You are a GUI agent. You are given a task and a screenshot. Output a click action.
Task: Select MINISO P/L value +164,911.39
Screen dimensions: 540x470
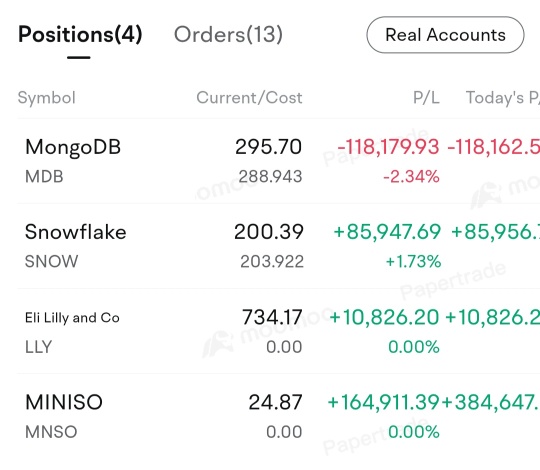tap(383, 402)
